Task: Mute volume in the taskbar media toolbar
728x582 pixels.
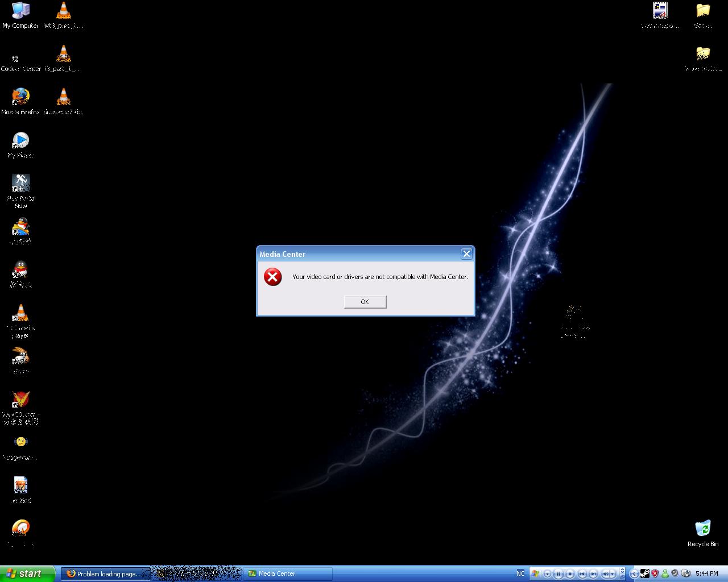Action: pos(605,574)
